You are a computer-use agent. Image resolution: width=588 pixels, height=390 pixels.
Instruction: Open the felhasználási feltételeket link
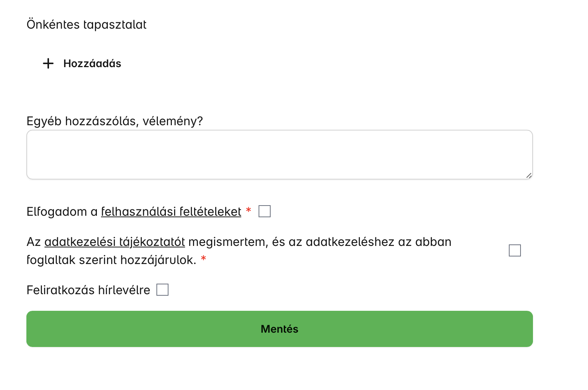tap(171, 212)
